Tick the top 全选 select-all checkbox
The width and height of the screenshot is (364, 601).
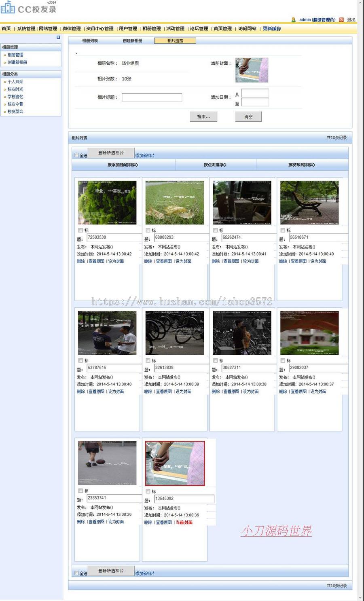coord(76,155)
